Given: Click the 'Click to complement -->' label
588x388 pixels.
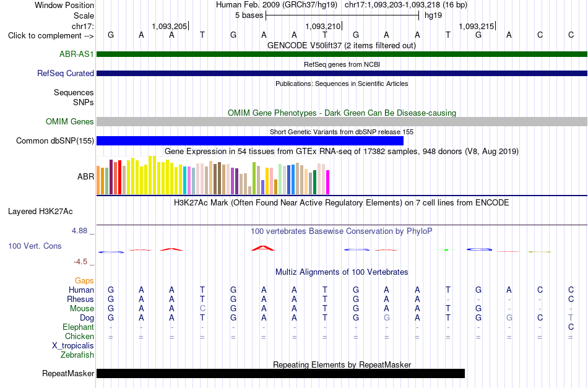Looking at the screenshot, I should point(51,36).
